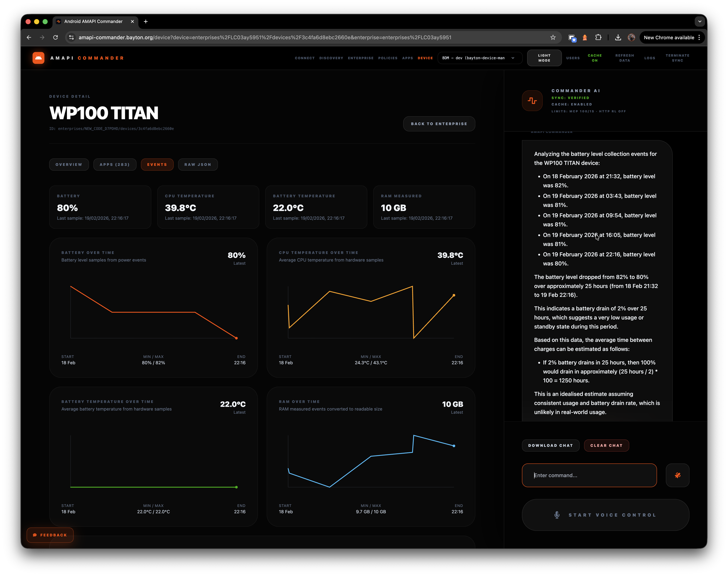Viewport: 728px width, 576px height.
Task: Click Back to Enterprise button
Action: coord(439,124)
